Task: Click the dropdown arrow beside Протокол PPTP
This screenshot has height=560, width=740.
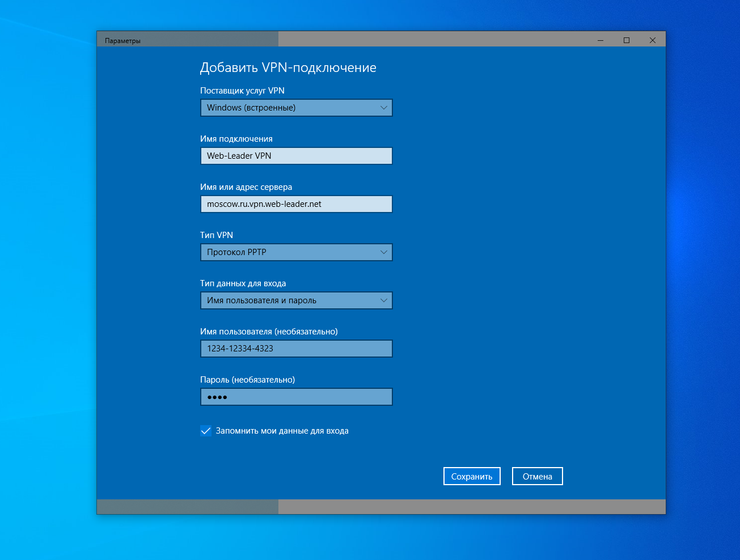Action: tap(384, 252)
